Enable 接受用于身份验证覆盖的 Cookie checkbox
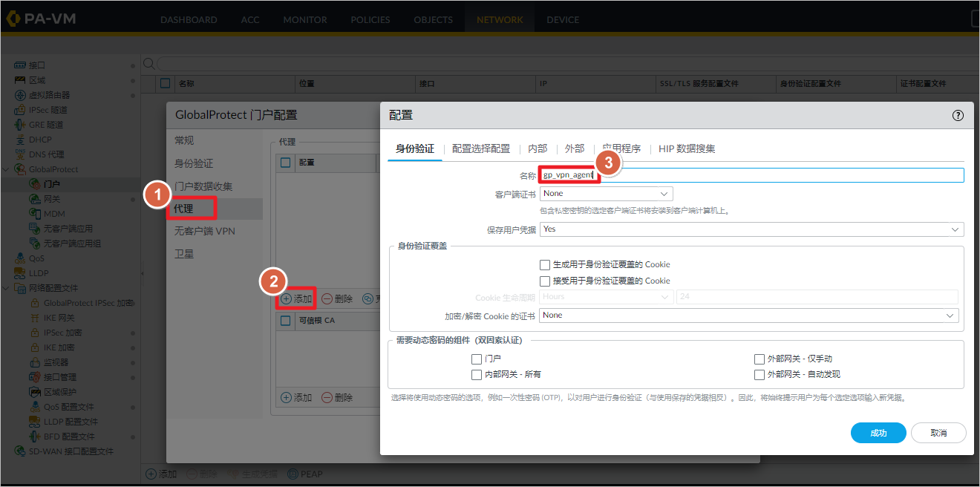Viewport: 980px width, 487px height. click(545, 281)
